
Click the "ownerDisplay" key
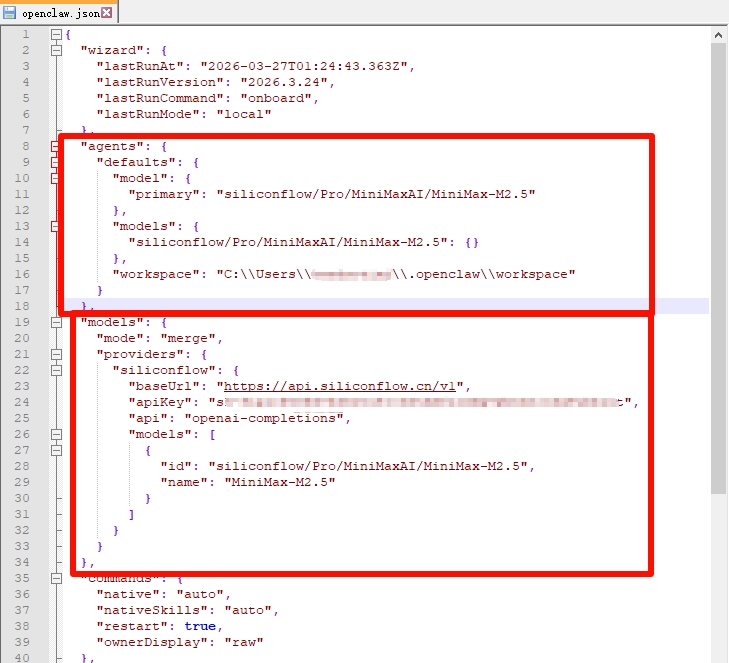click(x=152, y=642)
